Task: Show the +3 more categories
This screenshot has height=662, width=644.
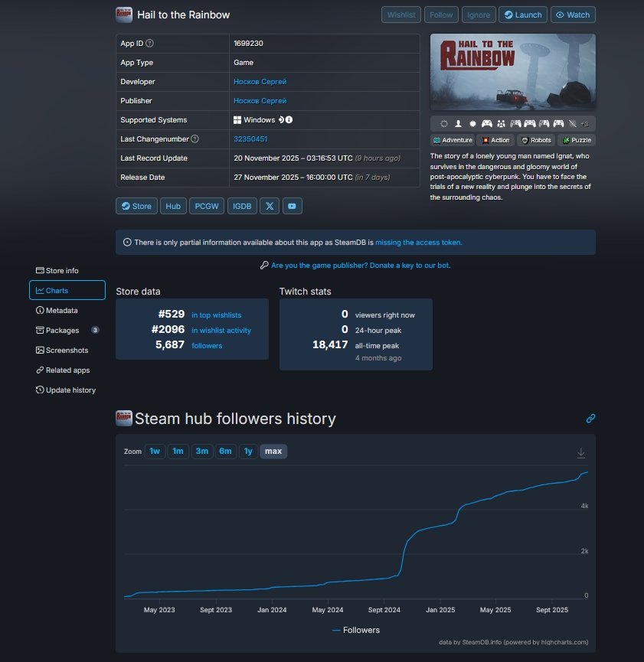Action: 584,124
